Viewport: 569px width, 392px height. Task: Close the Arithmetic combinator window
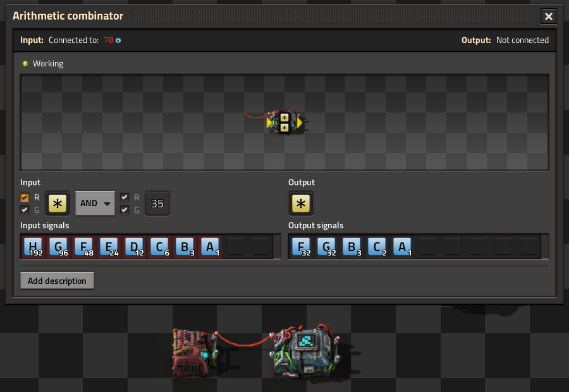click(x=548, y=16)
